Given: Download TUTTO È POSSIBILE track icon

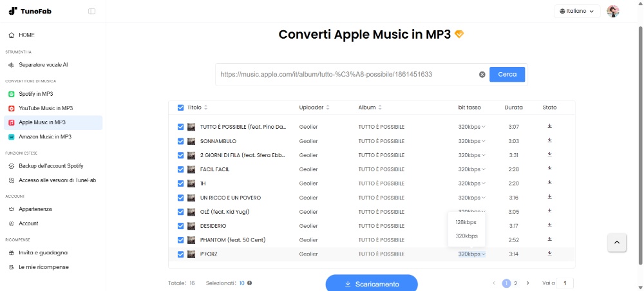Looking at the screenshot, I should [549, 126].
